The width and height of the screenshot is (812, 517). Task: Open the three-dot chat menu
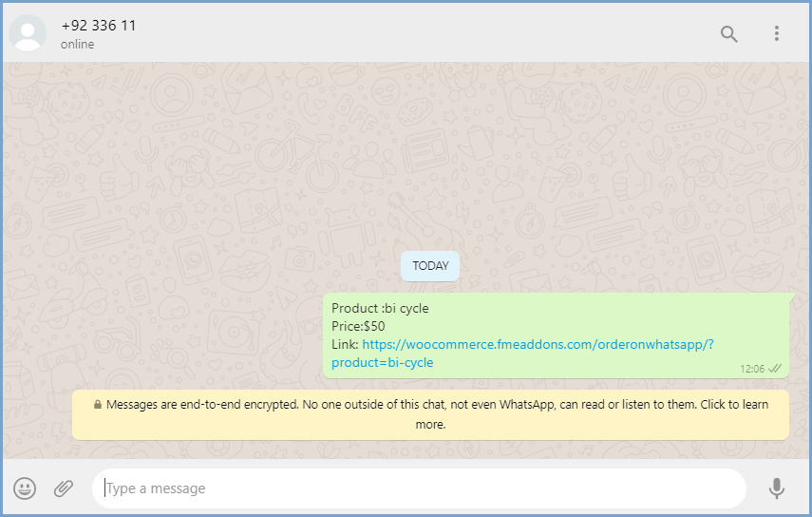[x=776, y=33]
